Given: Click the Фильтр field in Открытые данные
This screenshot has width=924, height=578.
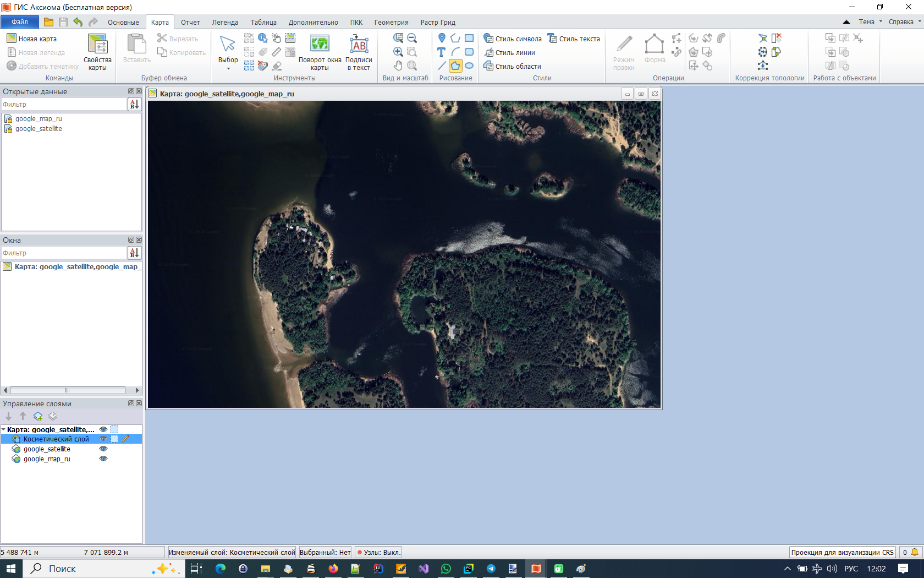Looking at the screenshot, I should pyautogui.click(x=63, y=103).
